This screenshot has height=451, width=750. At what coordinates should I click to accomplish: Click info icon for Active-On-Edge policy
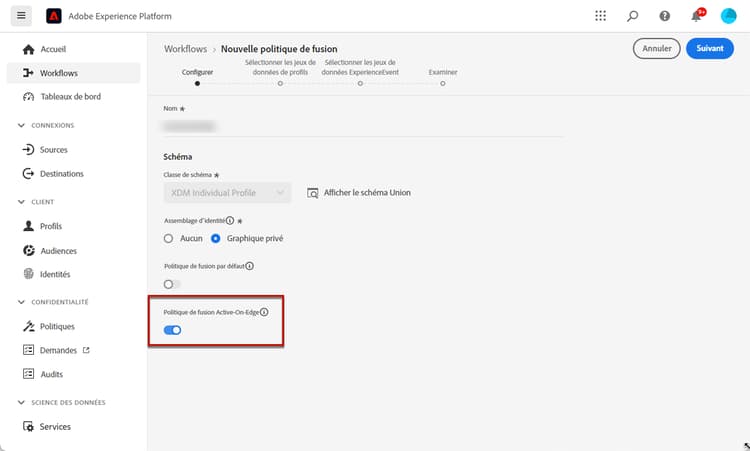264,312
